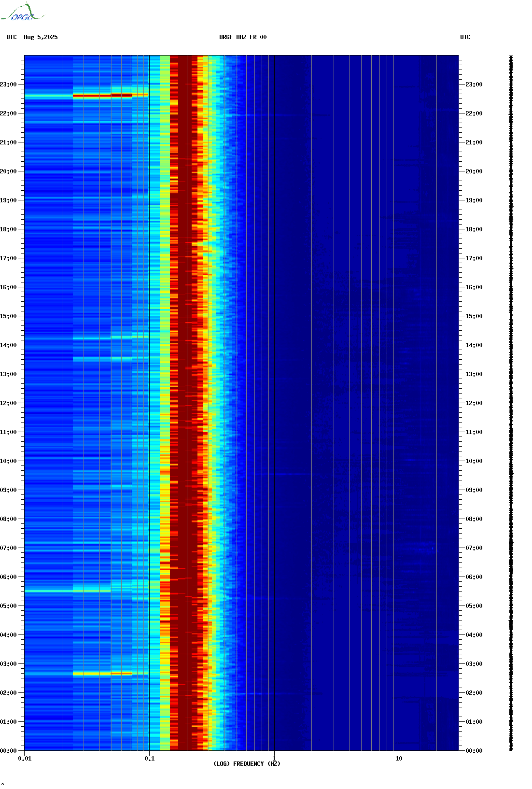Screen dimensions: 532x789
Task: Click the vertical seismogram waveform trace strip
Action: (x=511, y=403)
